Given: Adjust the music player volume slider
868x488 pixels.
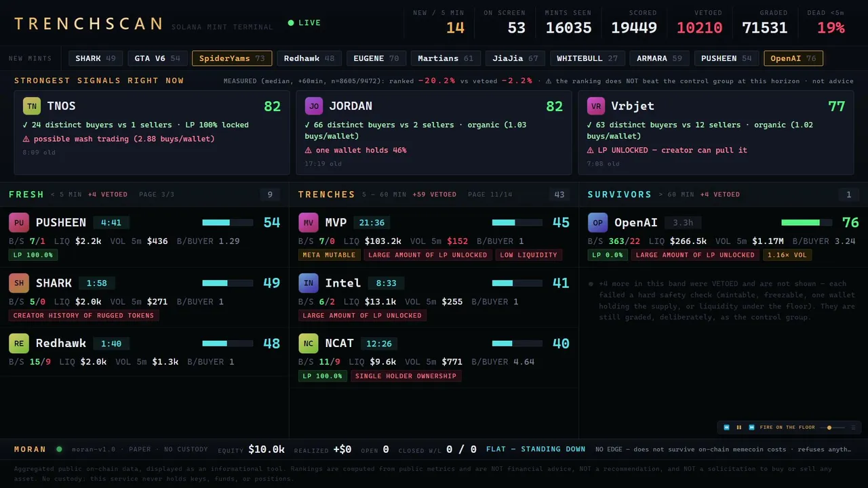Looking at the screenshot, I should (x=833, y=428).
